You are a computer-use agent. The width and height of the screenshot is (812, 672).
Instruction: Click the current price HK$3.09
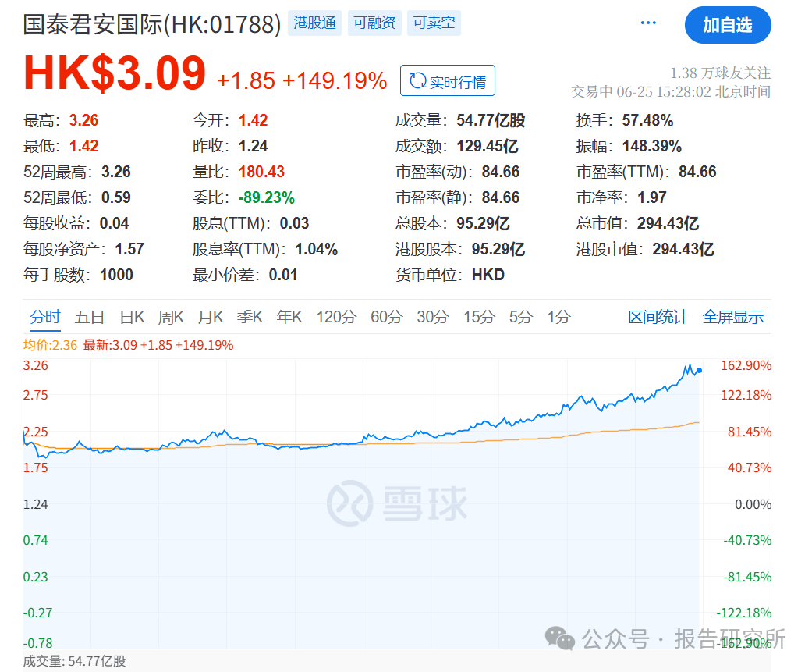point(115,73)
